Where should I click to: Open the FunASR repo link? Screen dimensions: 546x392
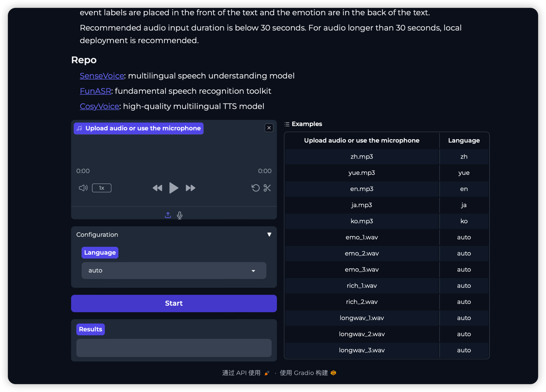coord(95,91)
